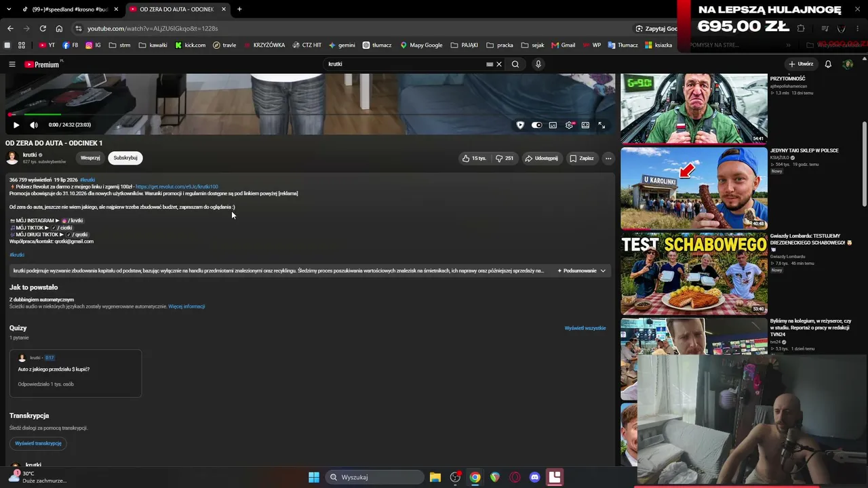Clear the YouTube search query
The height and width of the screenshot is (488, 868).
tap(499, 64)
